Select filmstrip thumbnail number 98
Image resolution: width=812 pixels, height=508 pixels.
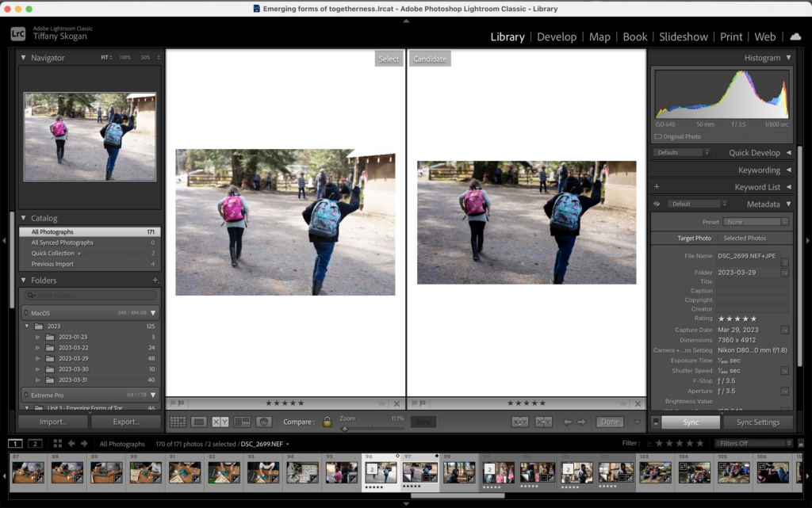(459, 472)
